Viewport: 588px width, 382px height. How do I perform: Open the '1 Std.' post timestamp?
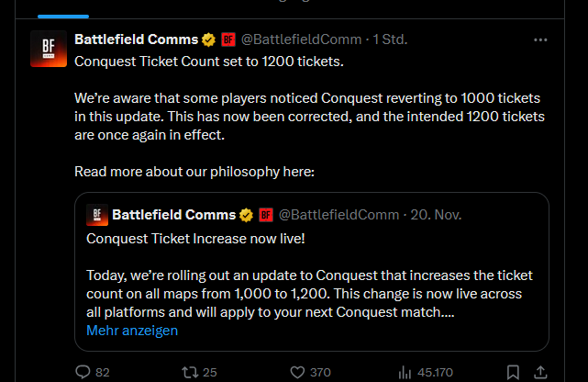tap(389, 39)
